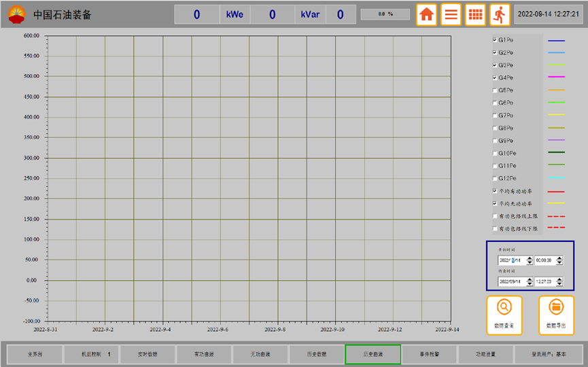Enable the G7Pe curve checkbox

coord(495,115)
